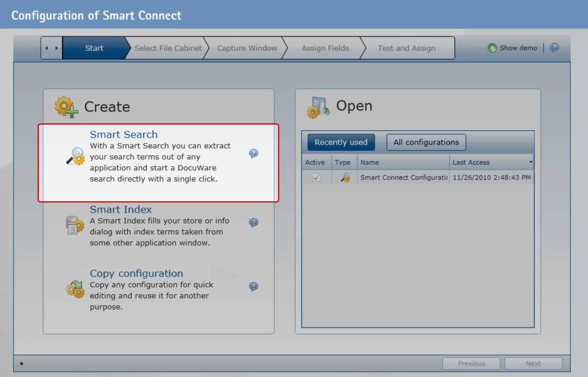This screenshot has width=588, height=377.
Task: Click the right arrow in wizard navigation
Action: 56,48
